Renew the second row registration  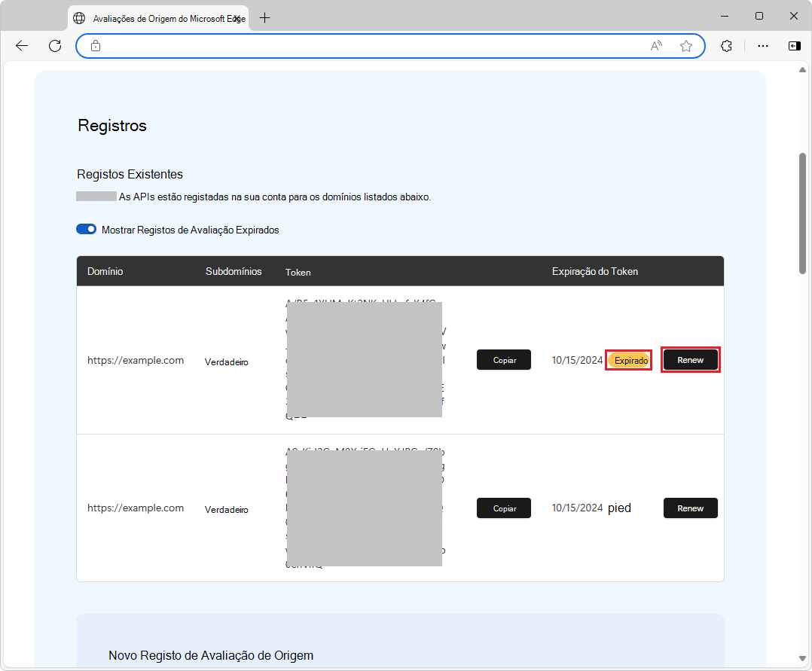(x=690, y=508)
